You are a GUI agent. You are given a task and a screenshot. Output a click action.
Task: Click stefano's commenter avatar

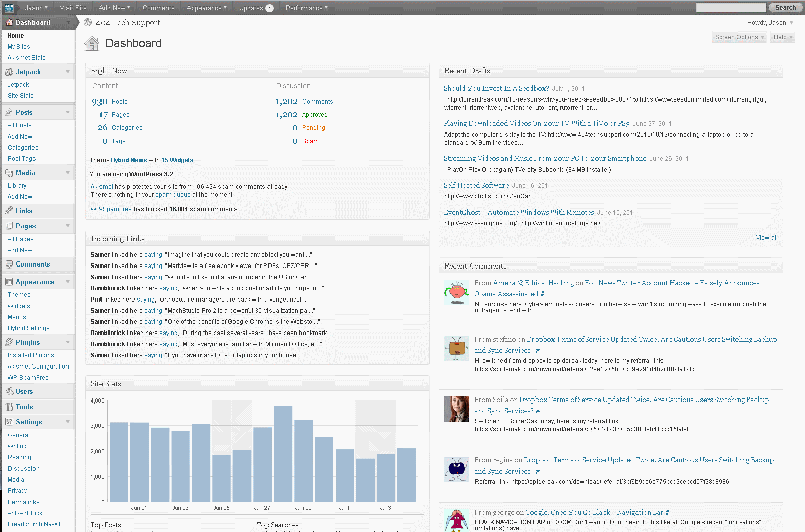[457, 348]
